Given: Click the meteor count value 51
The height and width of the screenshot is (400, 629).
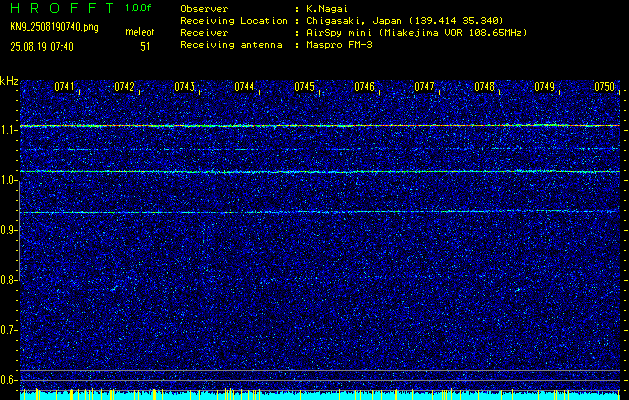Looking at the screenshot, I should [x=145, y=47].
